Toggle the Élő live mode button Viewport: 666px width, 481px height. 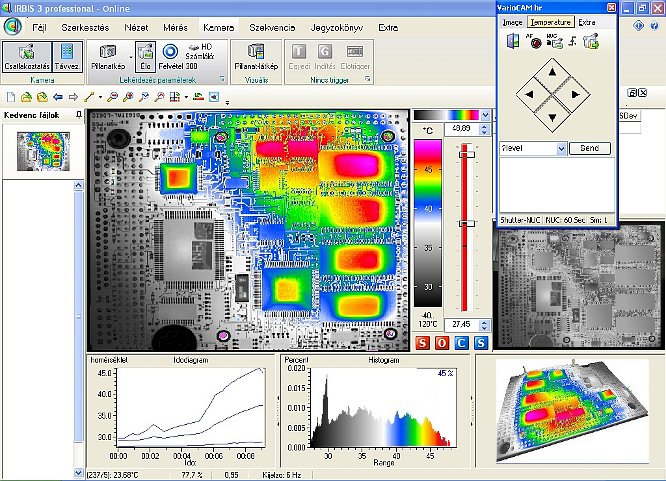tap(146, 54)
